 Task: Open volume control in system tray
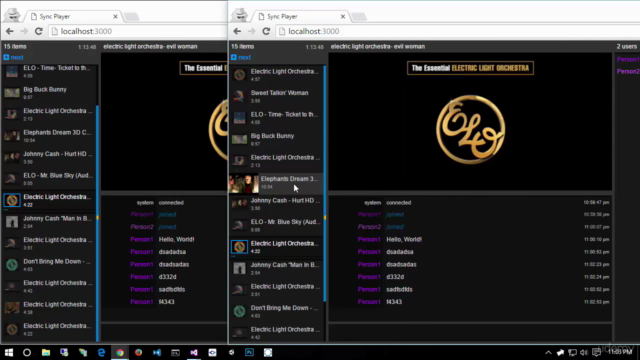pos(584,353)
